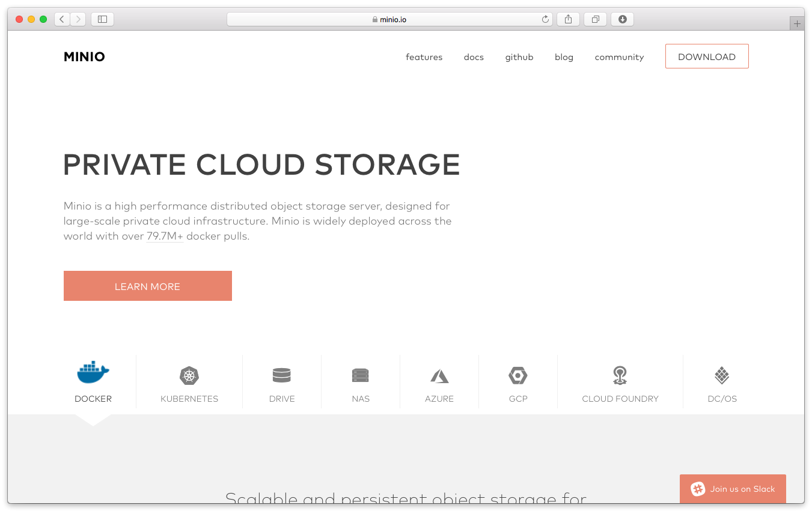The height and width of the screenshot is (511, 812).
Task: Switch to the DOCKER tab label
Action: (x=93, y=399)
